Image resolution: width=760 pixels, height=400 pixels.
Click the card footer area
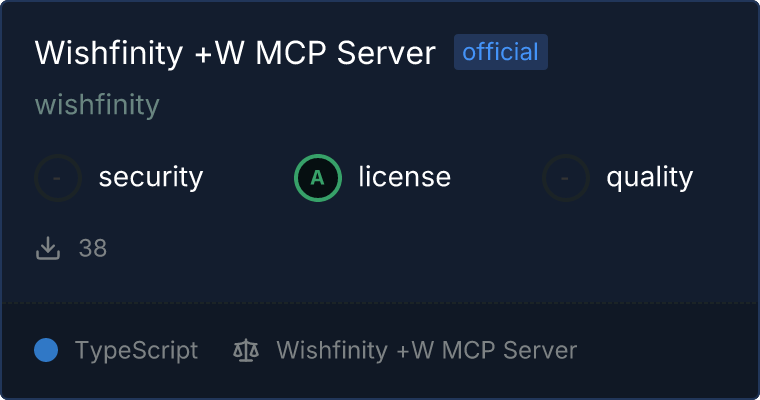coord(380,350)
